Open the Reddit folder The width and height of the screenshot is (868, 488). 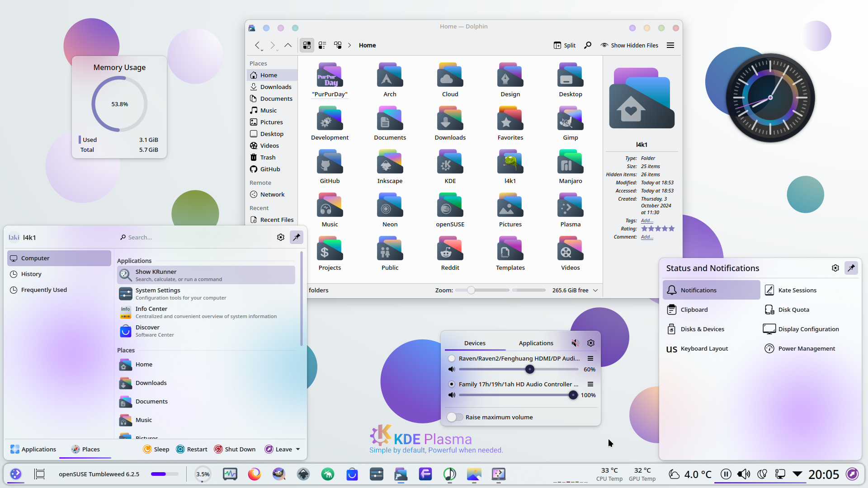(450, 254)
